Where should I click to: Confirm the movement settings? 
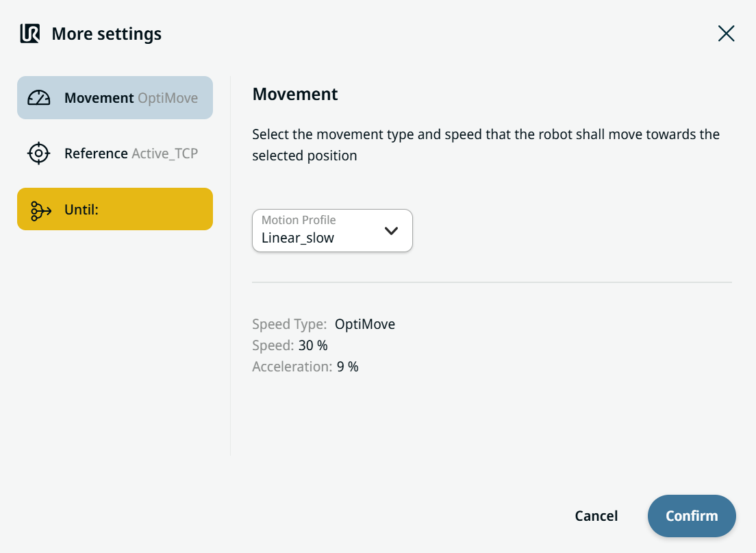point(692,516)
